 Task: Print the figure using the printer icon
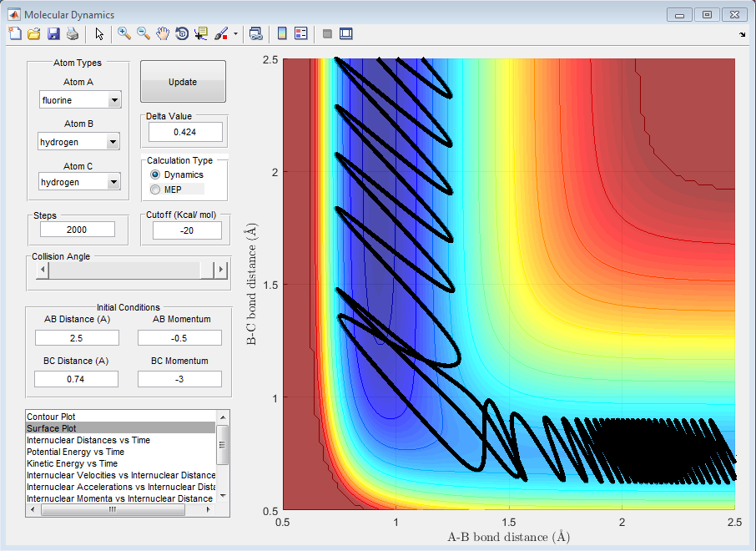73,33
